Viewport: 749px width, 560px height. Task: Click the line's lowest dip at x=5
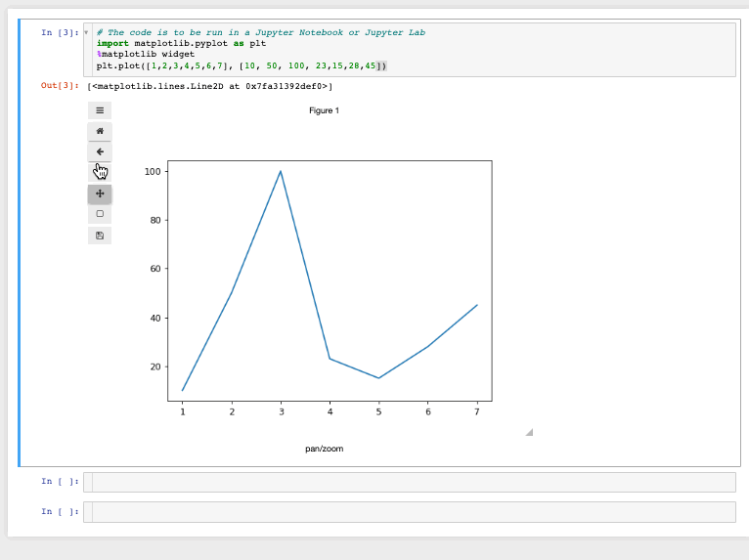point(378,377)
